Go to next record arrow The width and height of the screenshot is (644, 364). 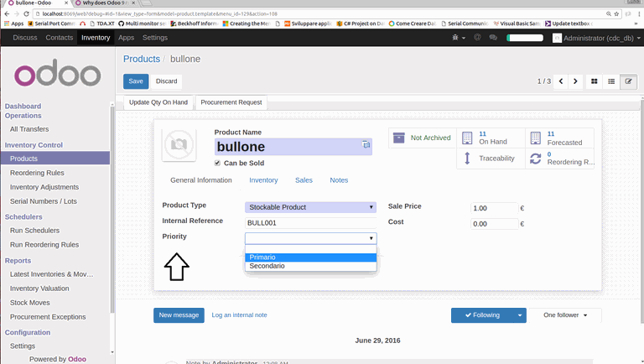575,81
